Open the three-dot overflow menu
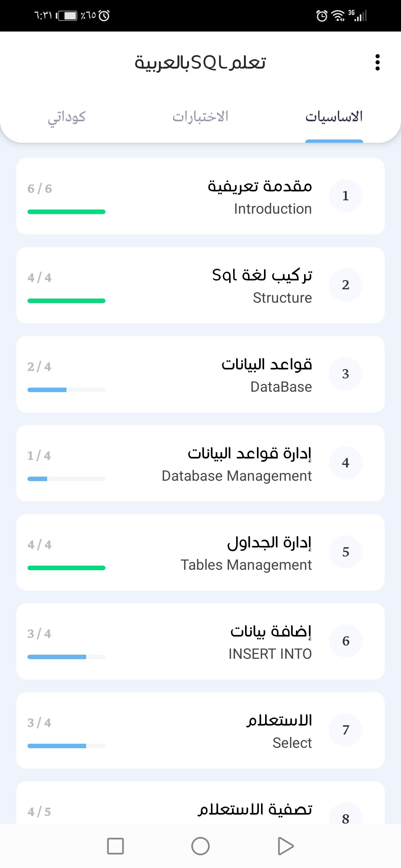The height and width of the screenshot is (868, 401). (x=377, y=62)
